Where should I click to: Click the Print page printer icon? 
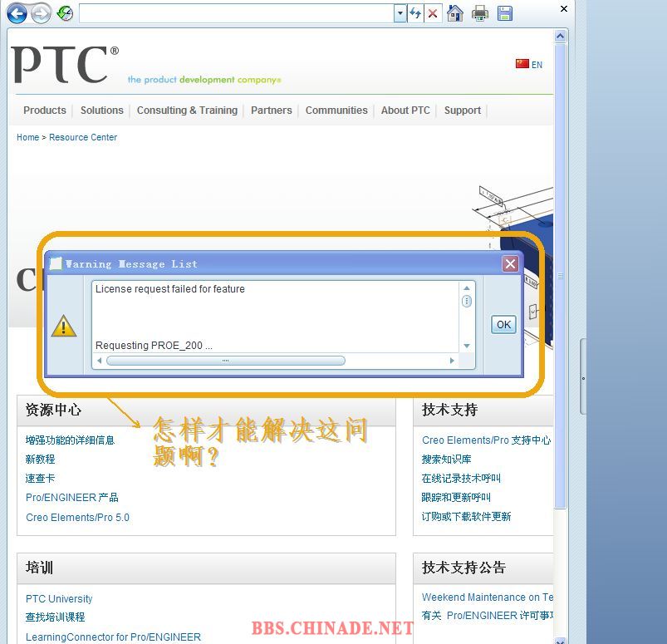click(480, 13)
